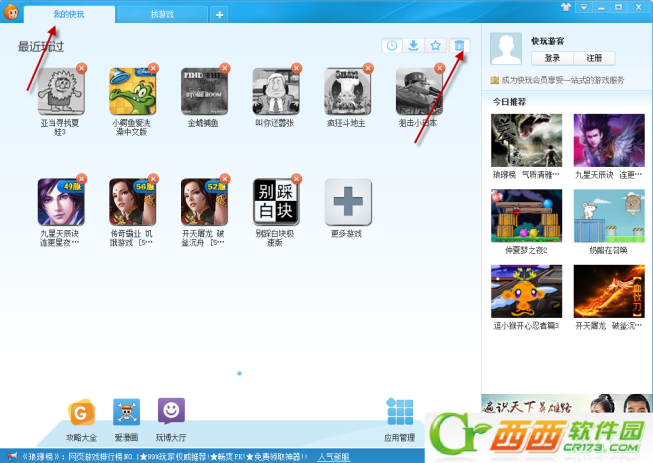Open 逗小猴开心忍者篇3 thumbnail
The height and width of the screenshot is (463, 653).
click(526, 291)
